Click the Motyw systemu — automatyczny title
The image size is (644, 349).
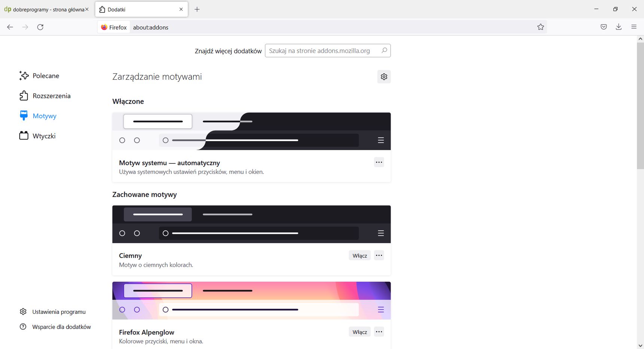[169, 163]
